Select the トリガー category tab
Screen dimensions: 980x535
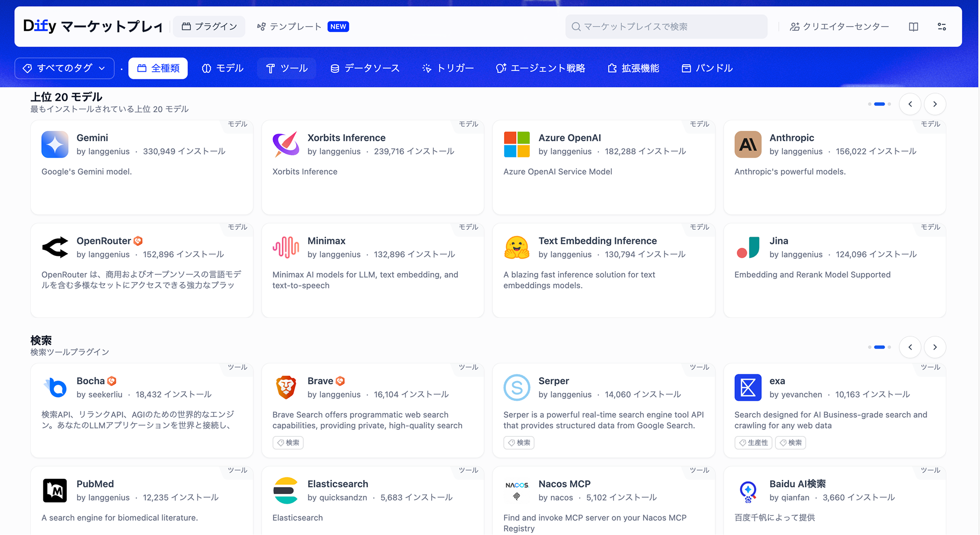[448, 68]
